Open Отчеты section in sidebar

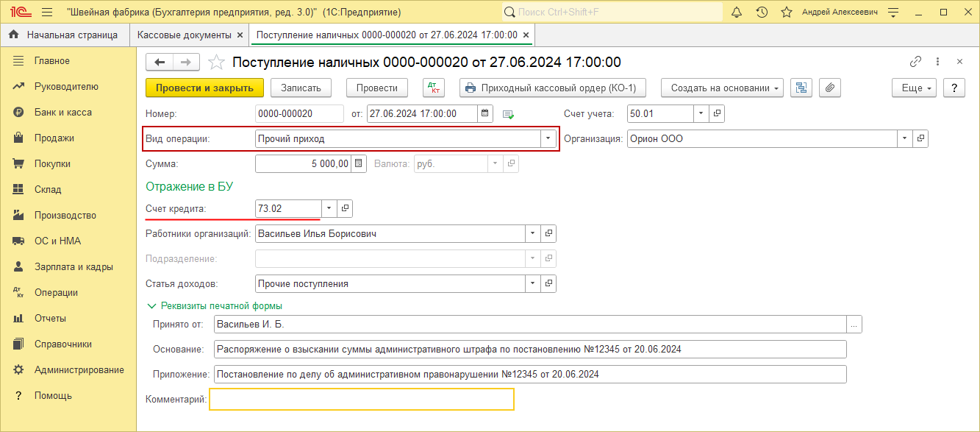coord(68,318)
